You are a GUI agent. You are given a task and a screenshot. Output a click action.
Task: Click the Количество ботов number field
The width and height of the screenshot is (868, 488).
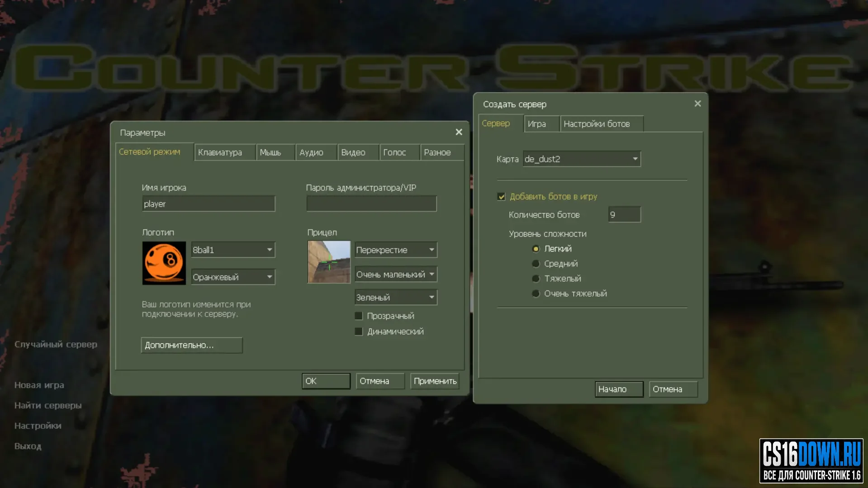coord(624,214)
